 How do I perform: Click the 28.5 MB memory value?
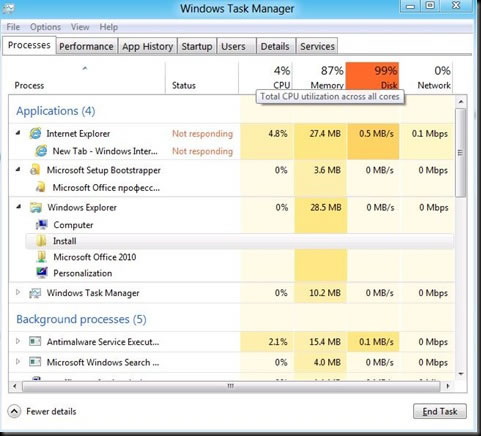(326, 207)
